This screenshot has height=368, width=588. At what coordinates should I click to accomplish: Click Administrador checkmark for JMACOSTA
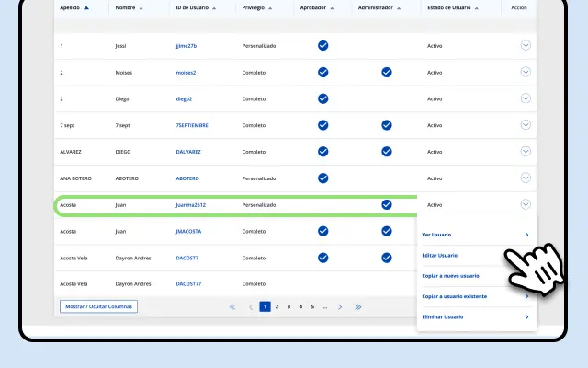click(387, 231)
